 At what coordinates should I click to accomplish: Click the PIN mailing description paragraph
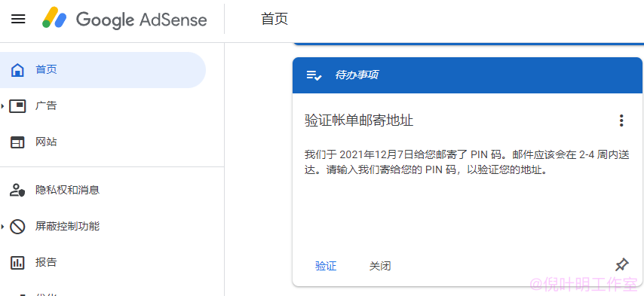[467, 163]
